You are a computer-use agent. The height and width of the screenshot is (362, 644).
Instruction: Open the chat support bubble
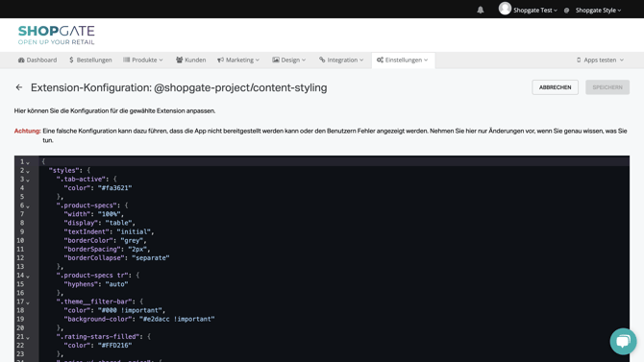tap(623, 341)
